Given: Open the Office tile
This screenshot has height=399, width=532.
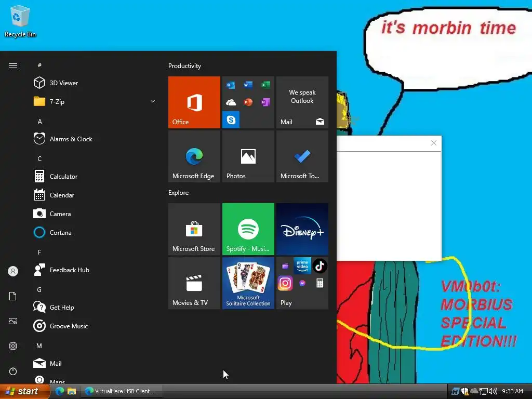Looking at the screenshot, I should coord(194,102).
